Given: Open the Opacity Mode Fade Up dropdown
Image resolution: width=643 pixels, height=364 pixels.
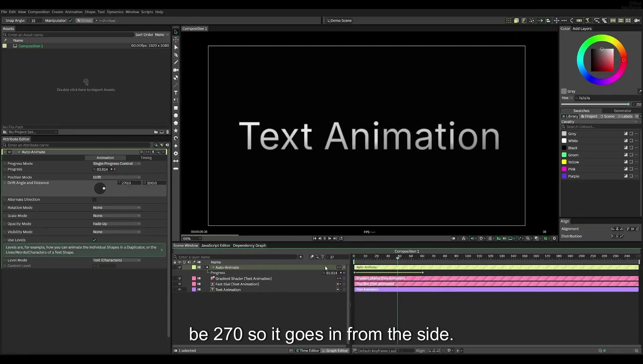Looking at the screenshot, I should (117, 224).
